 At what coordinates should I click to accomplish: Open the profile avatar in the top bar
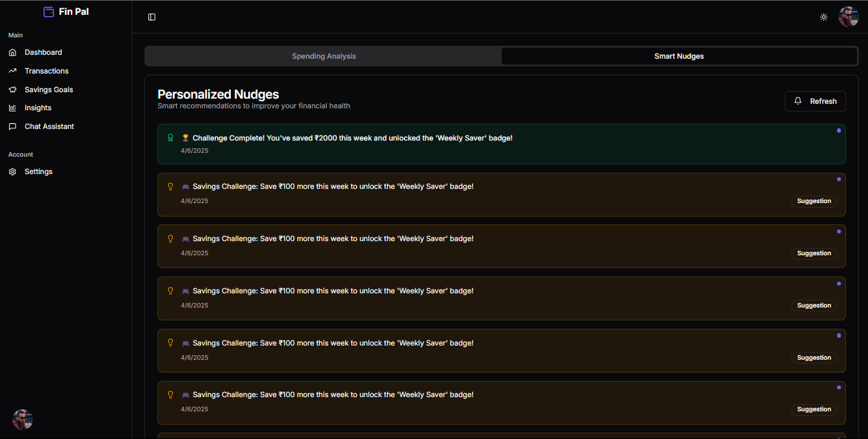point(848,17)
